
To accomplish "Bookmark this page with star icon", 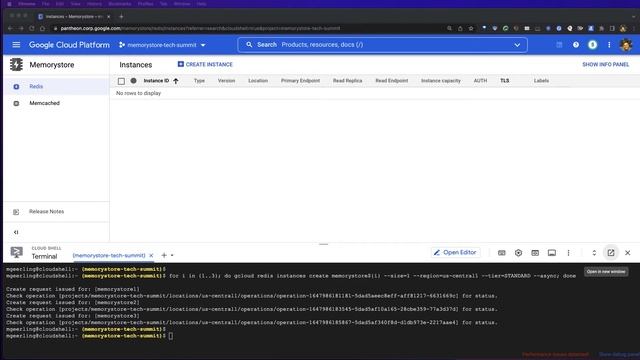I will pos(471,29).
